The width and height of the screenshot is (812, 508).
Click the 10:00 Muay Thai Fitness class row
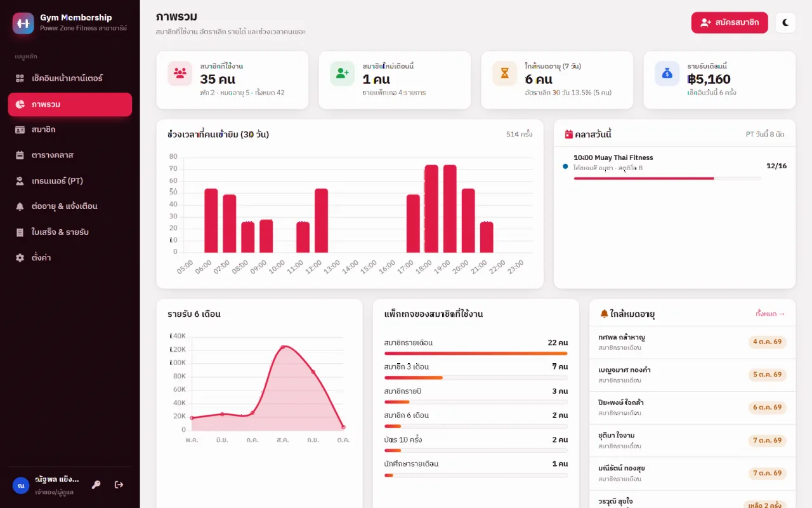coord(674,168)
